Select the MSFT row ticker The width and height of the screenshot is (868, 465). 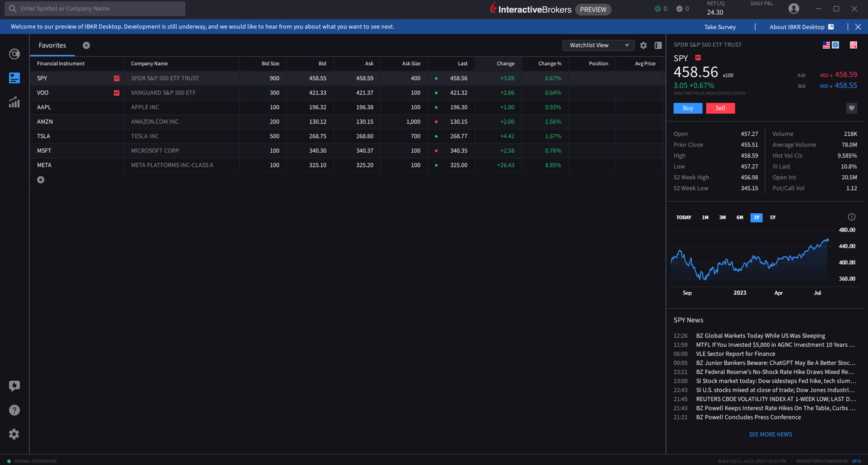click(44, 151)
